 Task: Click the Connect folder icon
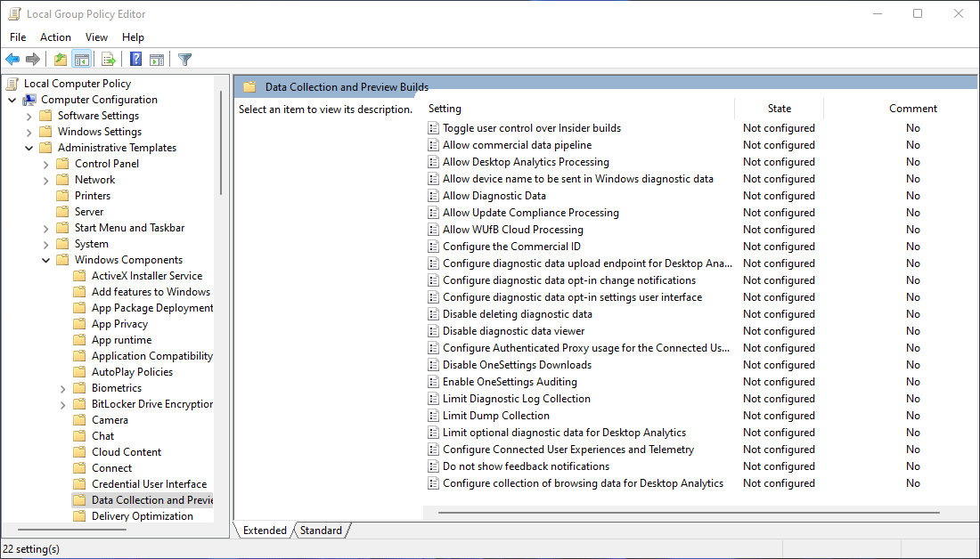coord(79,468)
